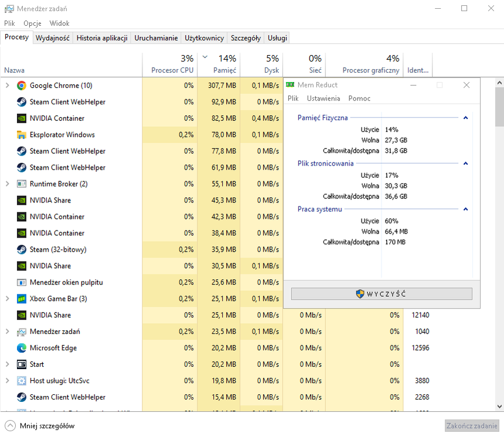Click the scrollbar up arrow
Viewport: 504px width, 440px height.
[499, 83]
